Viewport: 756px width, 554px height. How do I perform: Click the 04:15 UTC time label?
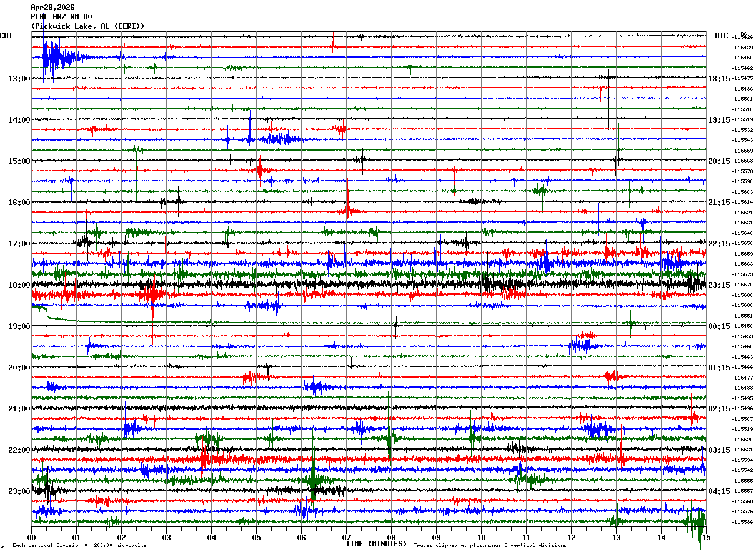tap(719, 491)
